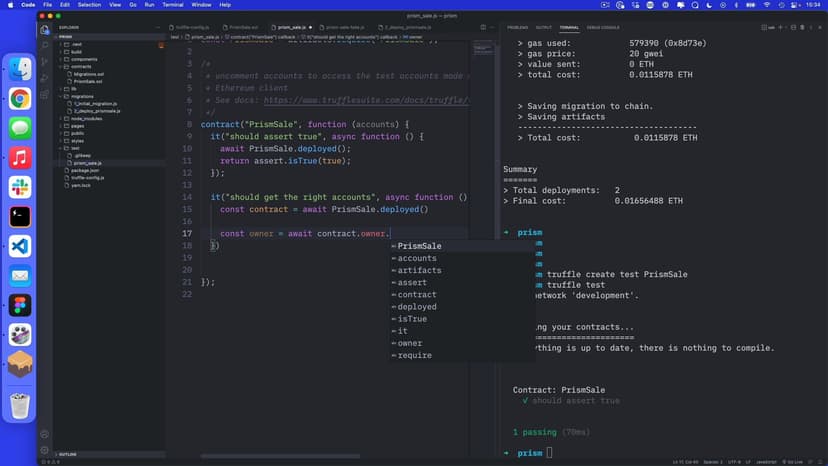Open the Source Control view in activity bar
This screenshot has height=466, width=828.
click(x=45, y=62)
